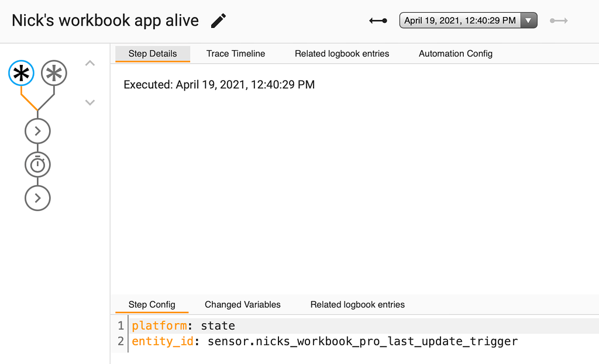Open the Automation Config tab
Screen dimensions: 599x364
tap(455, 53)
